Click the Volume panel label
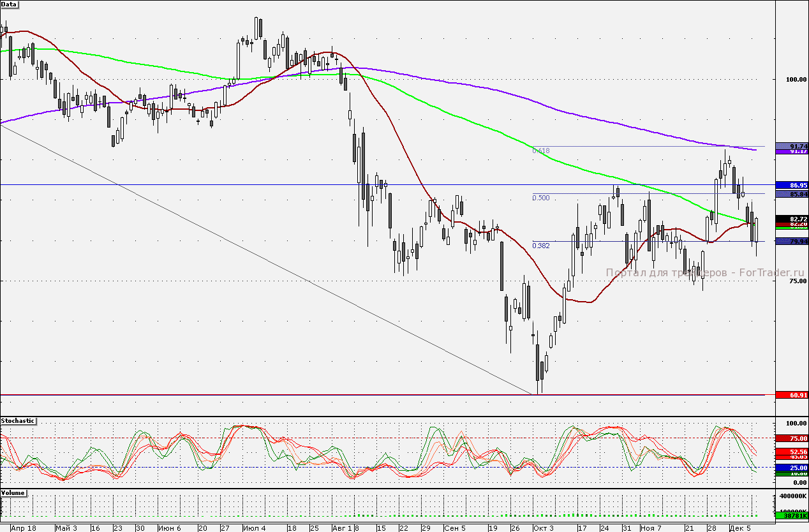809x532 pixels. (x=13, y=494)
